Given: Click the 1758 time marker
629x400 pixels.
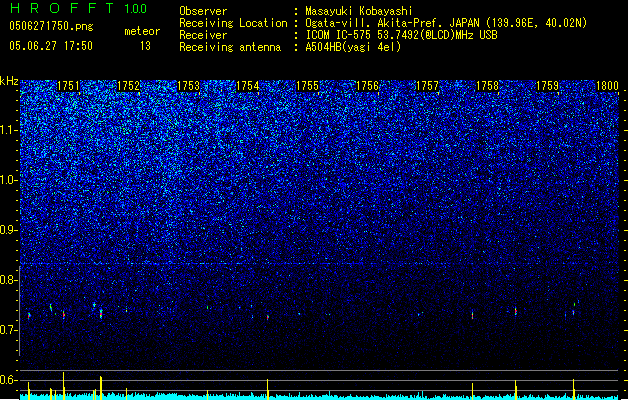Looking at the screenshot, I should (487, 86).
